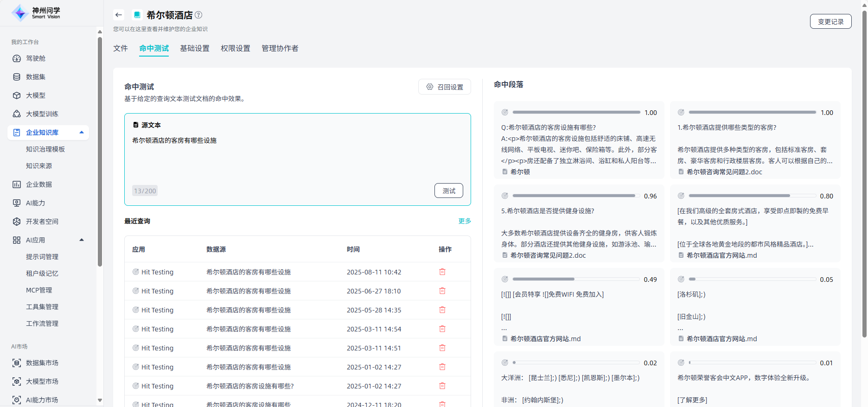Delete the query 希尔顿酒店的客房设施有哪些?
This screenshot has height=407, width=868.
pos(442,386)
